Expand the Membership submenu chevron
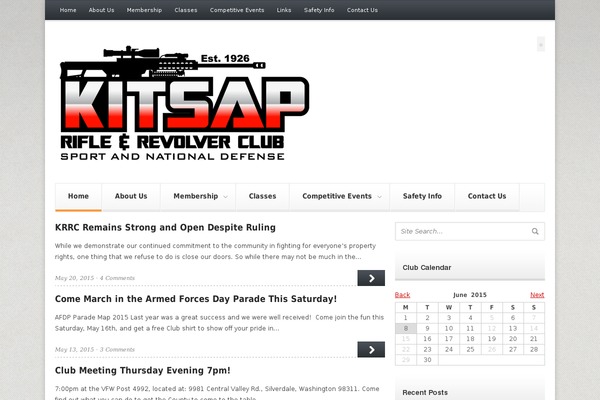The width and height of the screenshot is (600, 400). coord(225,197)
